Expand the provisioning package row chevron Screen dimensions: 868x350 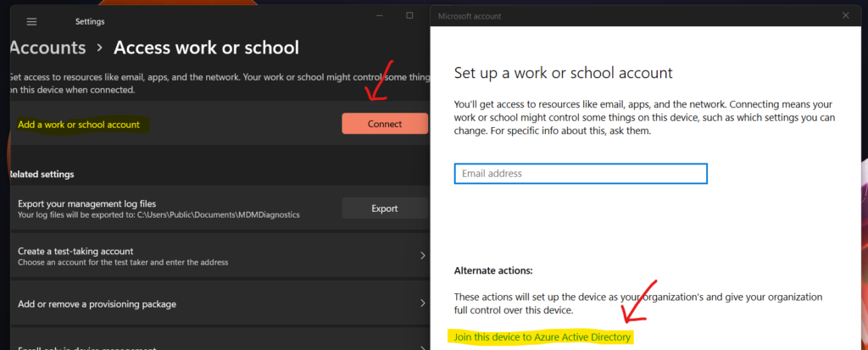(x=422, y=303)
